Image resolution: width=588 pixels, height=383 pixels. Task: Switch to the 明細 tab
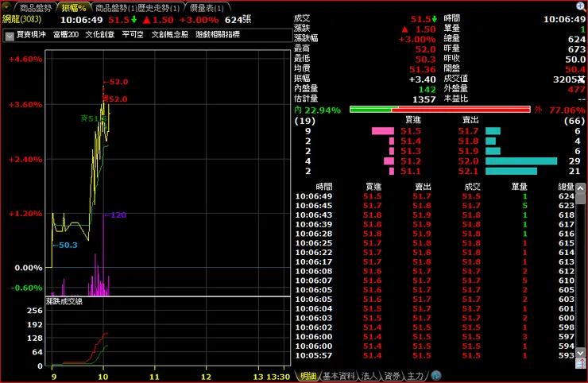(x=308, y=376)
